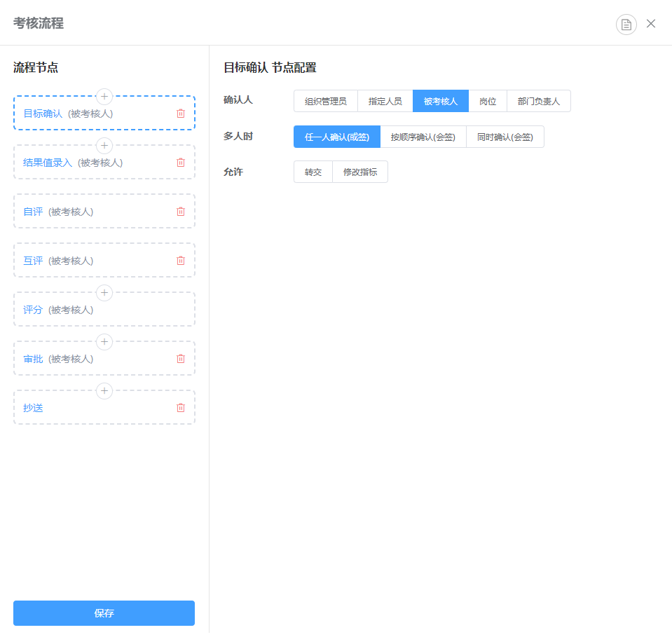Delete the 审批 node

(181, 359)
